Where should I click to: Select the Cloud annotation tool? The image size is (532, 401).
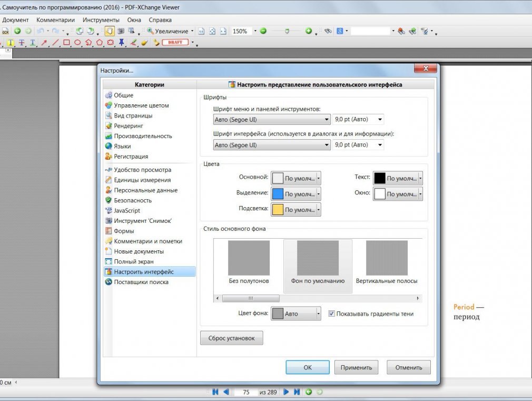pos(110,43)
